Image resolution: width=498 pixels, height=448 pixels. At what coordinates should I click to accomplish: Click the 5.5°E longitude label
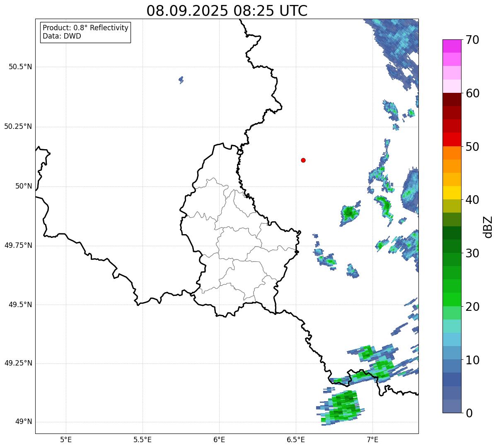(143, 439)
